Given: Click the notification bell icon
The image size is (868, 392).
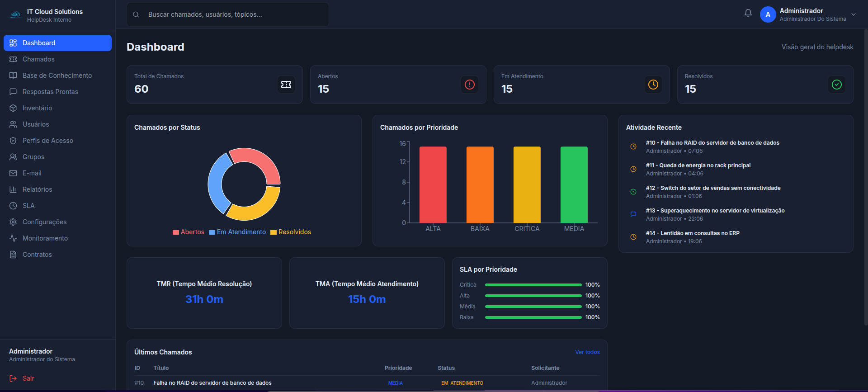Looking at the screenshot, I should click(x=748, y=14).
